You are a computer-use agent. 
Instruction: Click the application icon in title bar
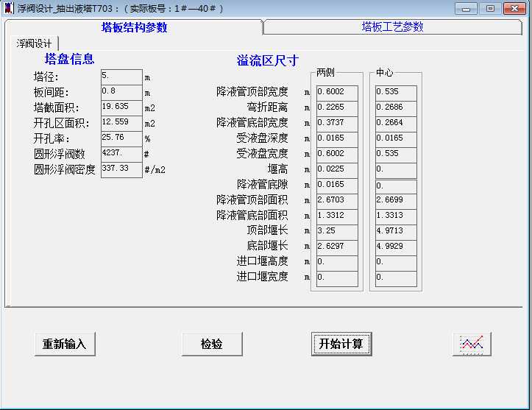(x=9, y=8)
